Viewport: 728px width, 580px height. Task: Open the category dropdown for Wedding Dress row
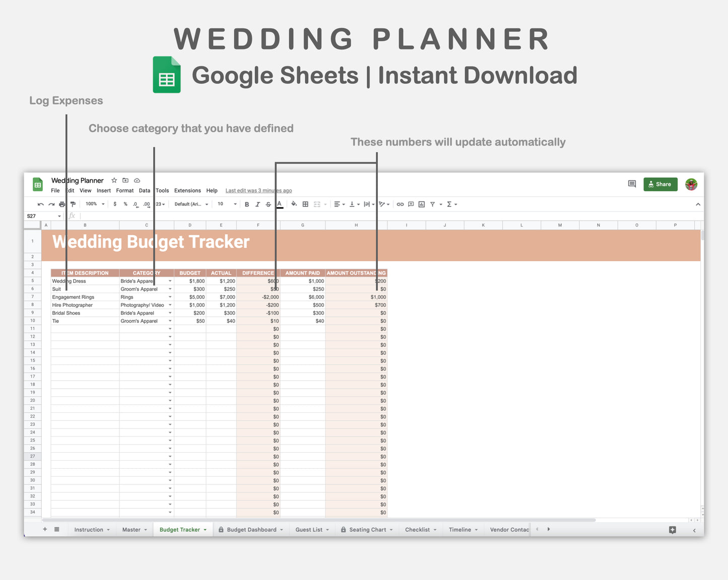[170, 281]
